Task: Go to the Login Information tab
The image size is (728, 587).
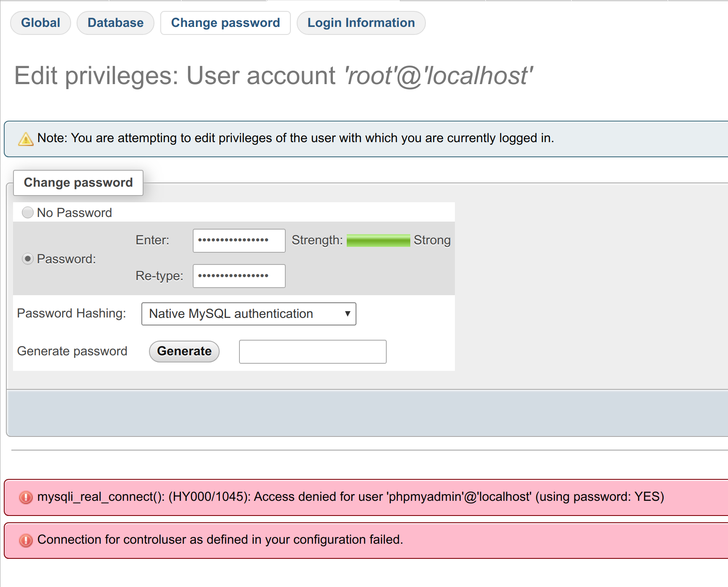Action: coord(361,23)
